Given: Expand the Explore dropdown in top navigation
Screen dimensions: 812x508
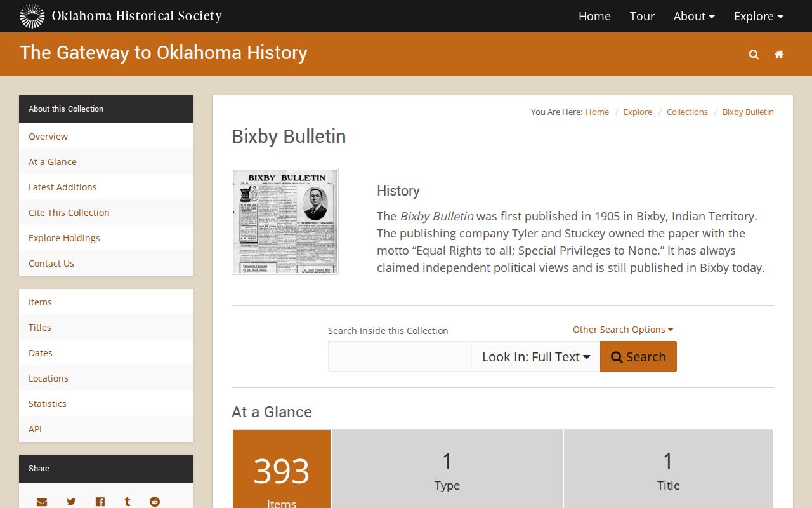Looking at the screenshot, I should point(759,17).
